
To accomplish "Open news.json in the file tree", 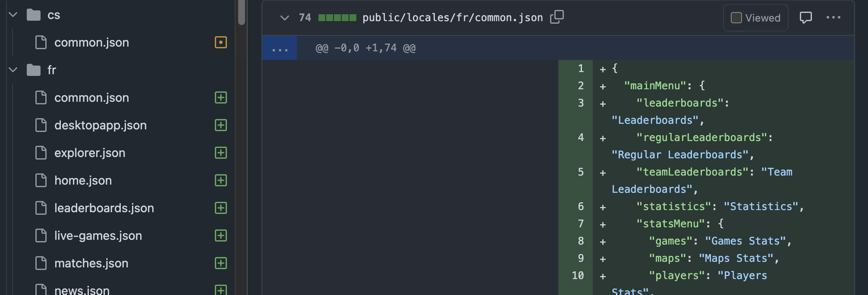I will click(82, 290).
